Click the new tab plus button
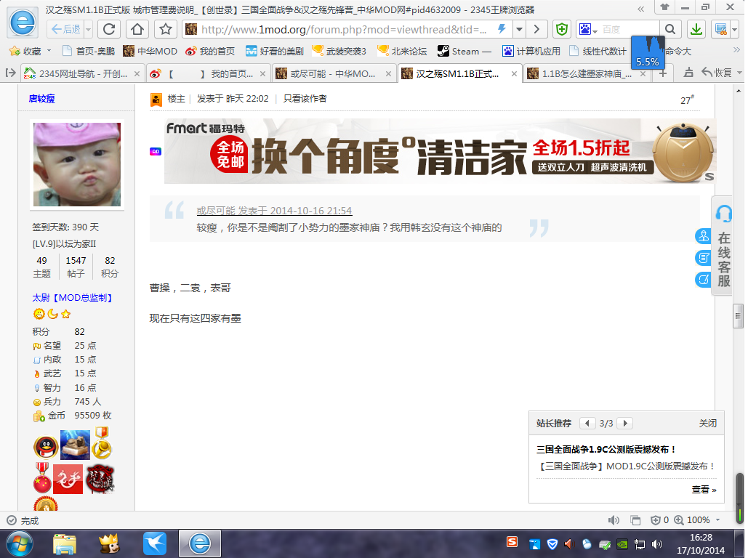Image resolution: width=756 pixels, height=558 pixels. (x=662, y=73)
